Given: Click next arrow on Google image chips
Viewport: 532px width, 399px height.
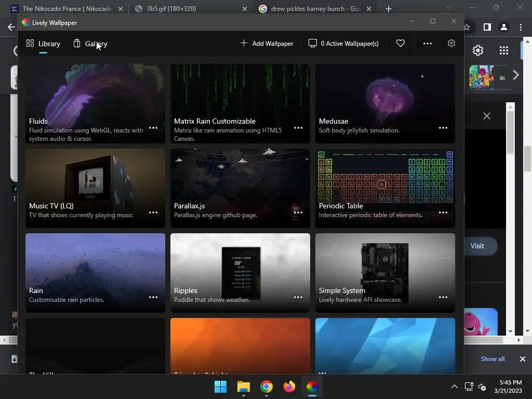Looking at the screenshot, I should 516,75.
